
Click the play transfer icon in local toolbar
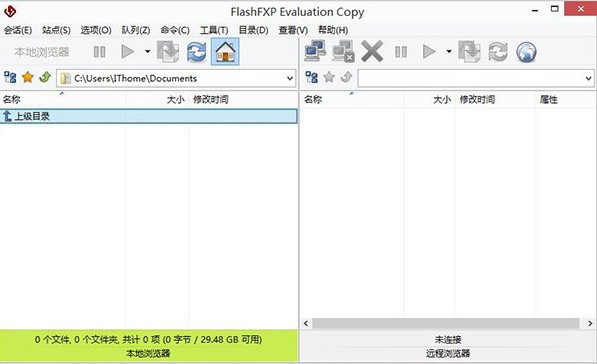click(128, 51)
